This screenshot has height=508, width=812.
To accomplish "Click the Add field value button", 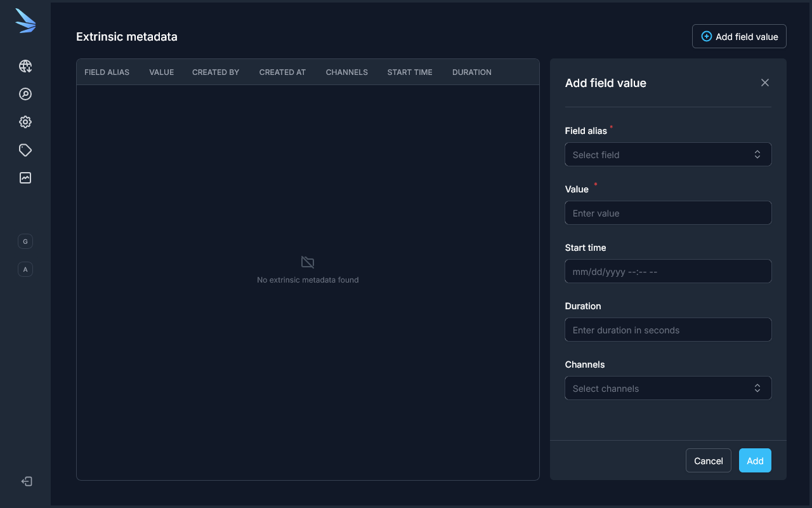I will (x=739, y=36).
